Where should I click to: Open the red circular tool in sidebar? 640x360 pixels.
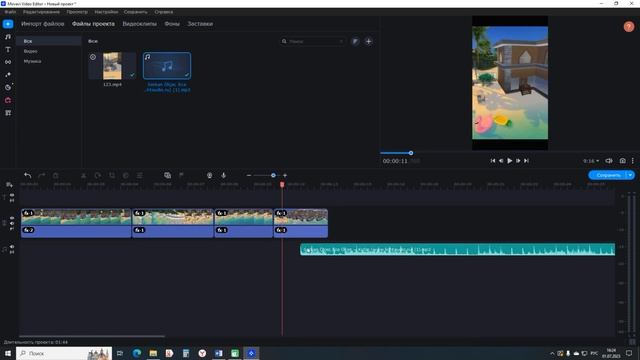tap(8, 100)
